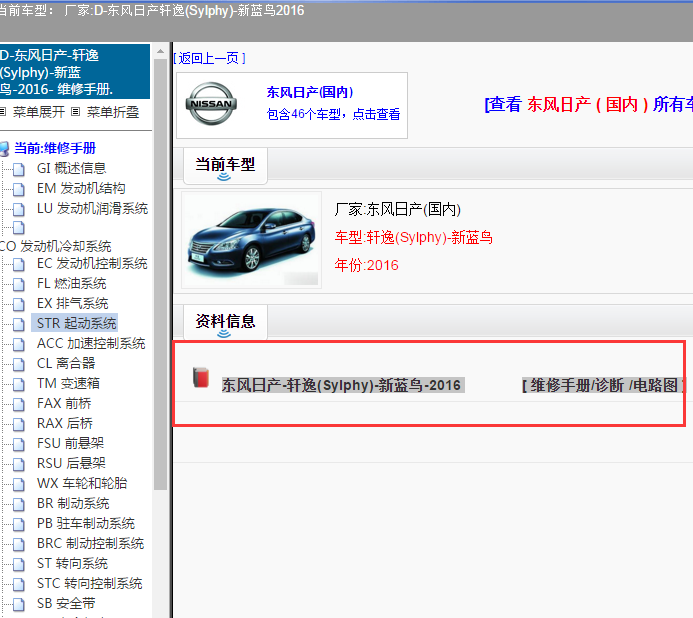Open FAX 前桥 tree item
The width and height of the screenshot is (693, 618).
tap(64, 403)
